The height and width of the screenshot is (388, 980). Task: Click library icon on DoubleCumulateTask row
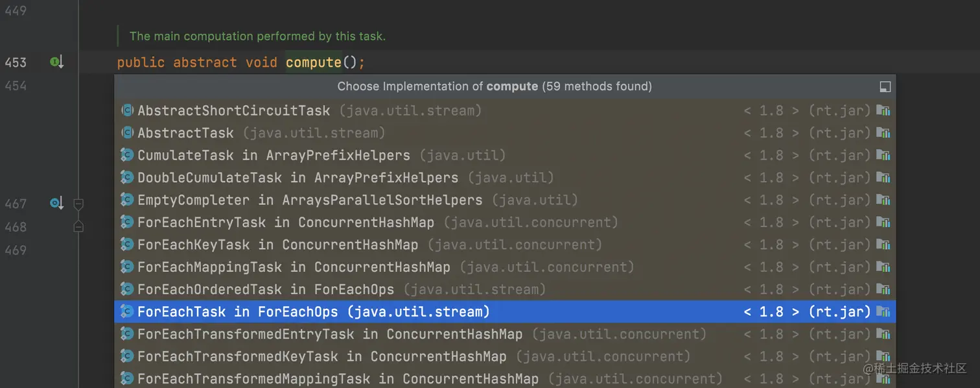(883, 178)
